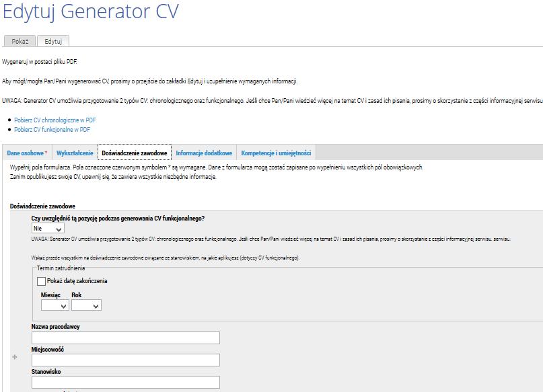Open the Informacje dodatkowe tab
Image resolution: width=543 pixels, height=392 pixels.
(x=204, y=153)
